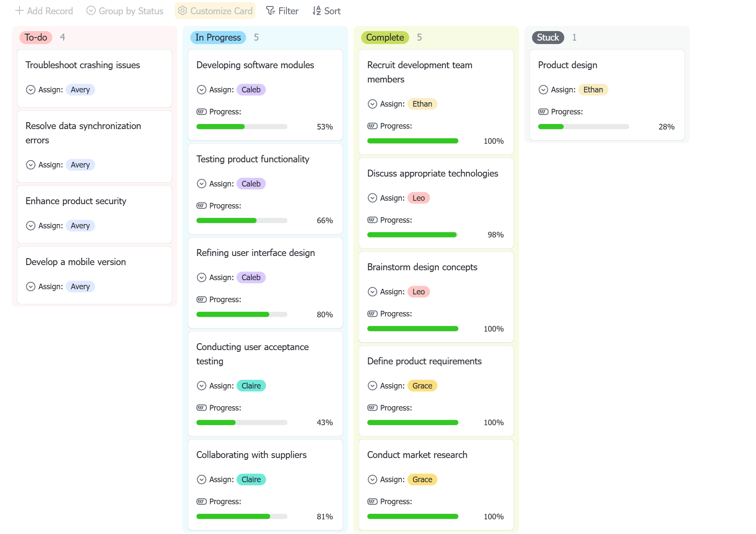Open the Develop a mobile version card
This screenshot has width=756, height=534.
pos(94,275)
